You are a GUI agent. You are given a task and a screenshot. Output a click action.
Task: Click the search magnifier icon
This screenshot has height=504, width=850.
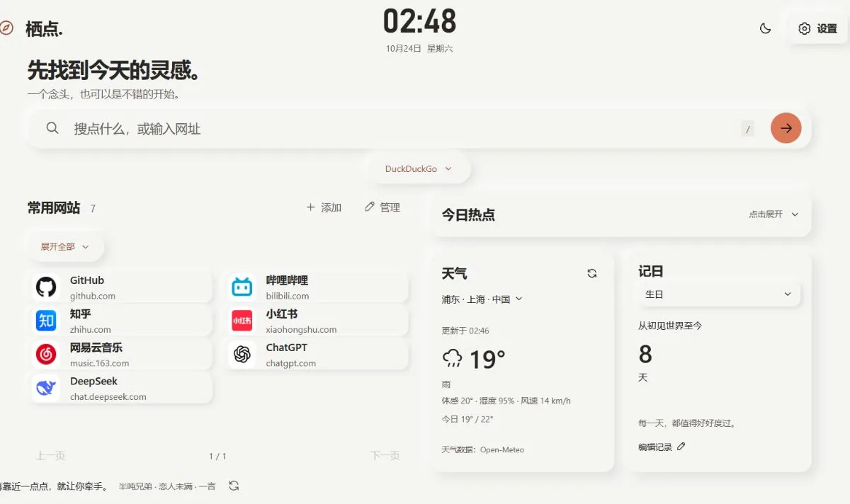click(52, 128)
